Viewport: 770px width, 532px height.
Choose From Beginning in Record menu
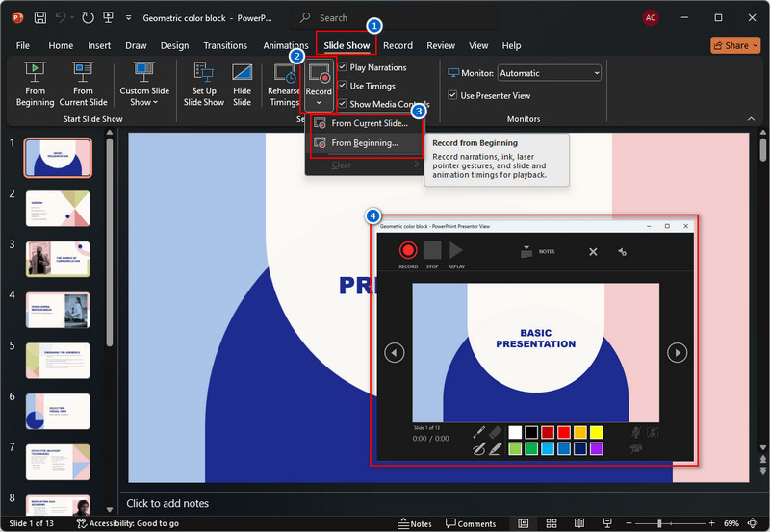click(x=365, y=143)
